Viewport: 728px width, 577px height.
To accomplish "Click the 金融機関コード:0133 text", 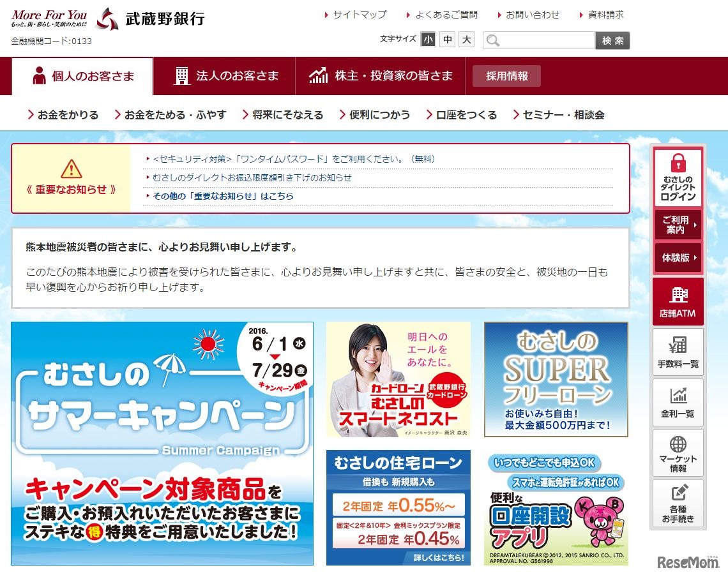I will 52,41.
